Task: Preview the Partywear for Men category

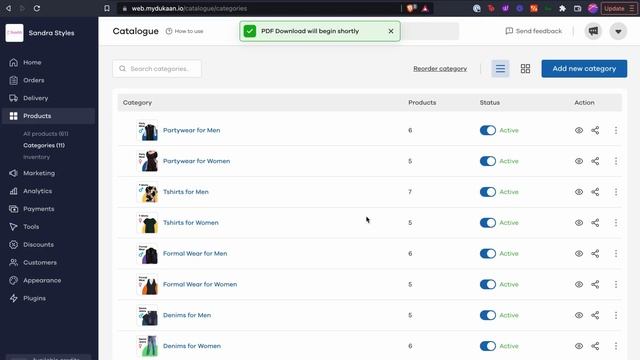Action: pos(579,130)
